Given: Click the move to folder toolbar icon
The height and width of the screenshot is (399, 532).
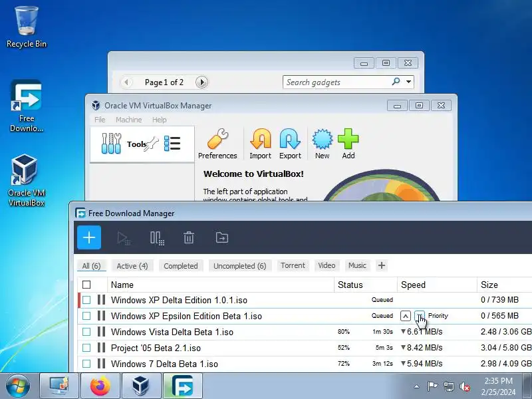Looking at the screenshot, I should click(222, 237).
